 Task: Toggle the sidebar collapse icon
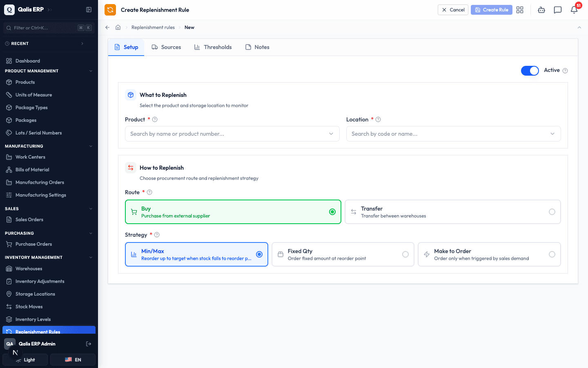(x=89, y=9)
